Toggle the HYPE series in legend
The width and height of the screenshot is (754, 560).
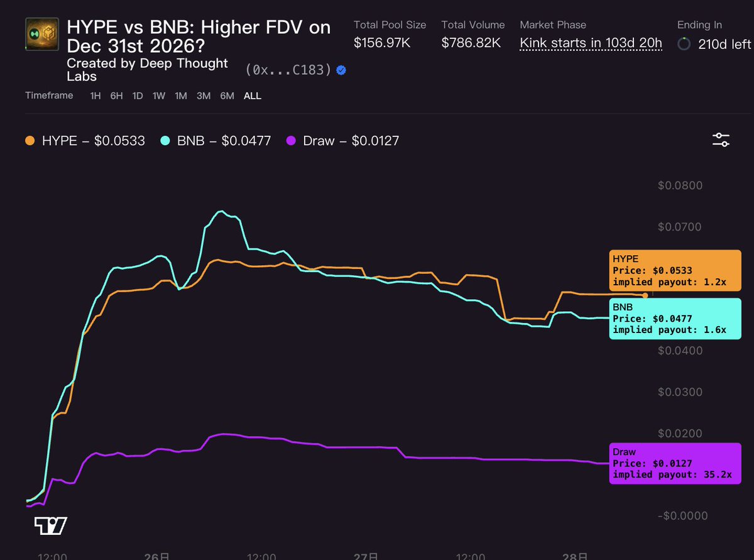pyautogui.click(x=85, y=140)
